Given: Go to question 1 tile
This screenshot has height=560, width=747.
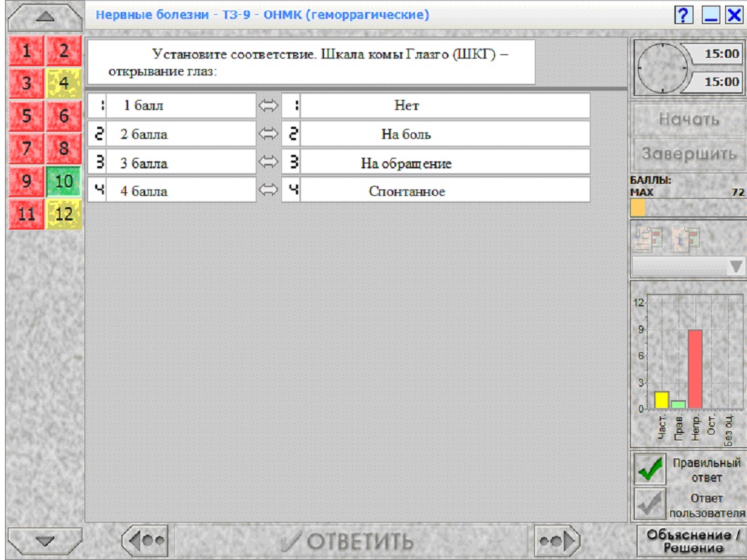Looking at the screenshot, I should (27, 51).
